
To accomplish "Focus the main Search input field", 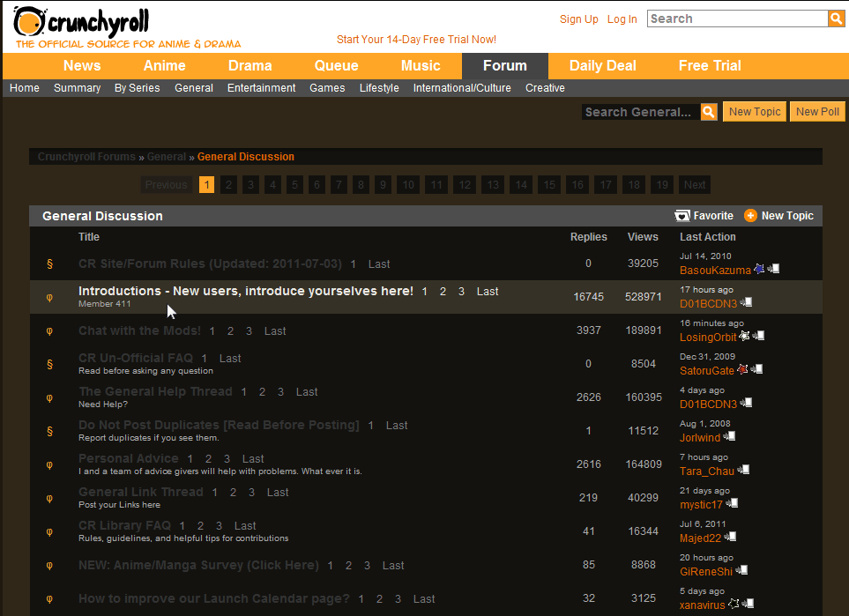I will (738, 19).
